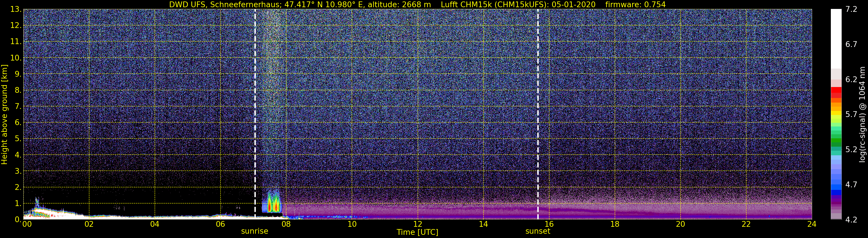
Task: Click the time axis tick '08'
Action: pyautogui.click(x=286, y=224)
